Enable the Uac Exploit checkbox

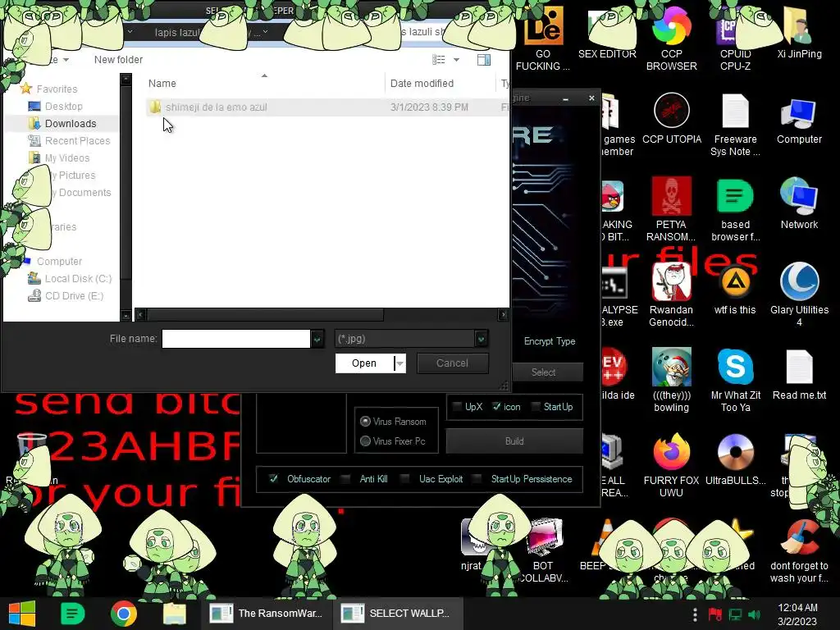[405, 478]
